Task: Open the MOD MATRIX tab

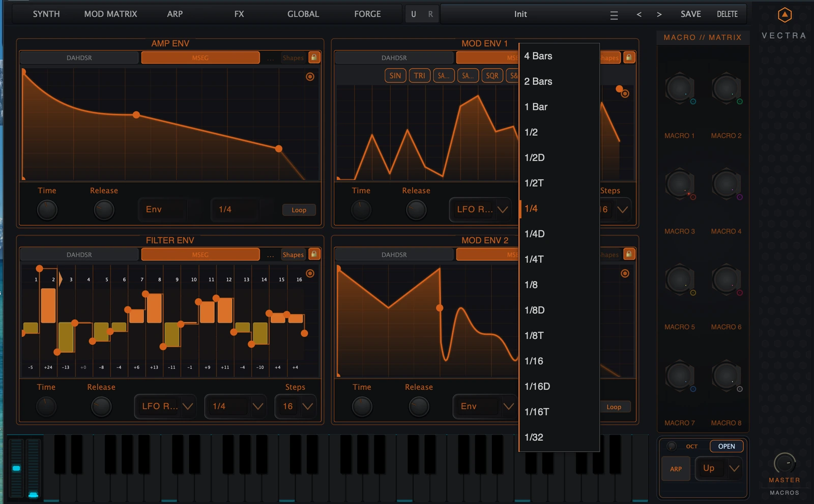Action: click(110, 14)
